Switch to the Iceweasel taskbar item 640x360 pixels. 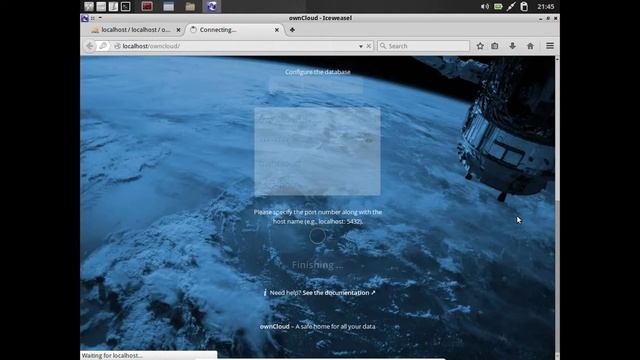[212, 6]
